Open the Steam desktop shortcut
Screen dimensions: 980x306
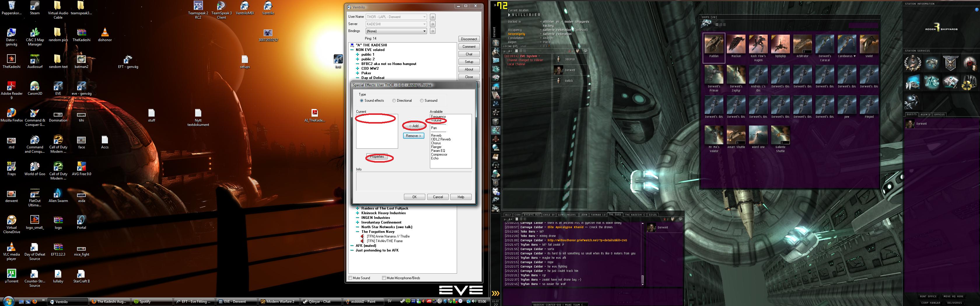click(x=35, y=8)
